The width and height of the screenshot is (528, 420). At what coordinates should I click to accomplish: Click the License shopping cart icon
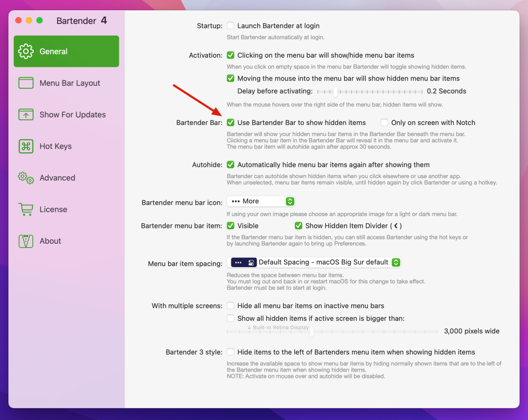click(x=26, y=210)
